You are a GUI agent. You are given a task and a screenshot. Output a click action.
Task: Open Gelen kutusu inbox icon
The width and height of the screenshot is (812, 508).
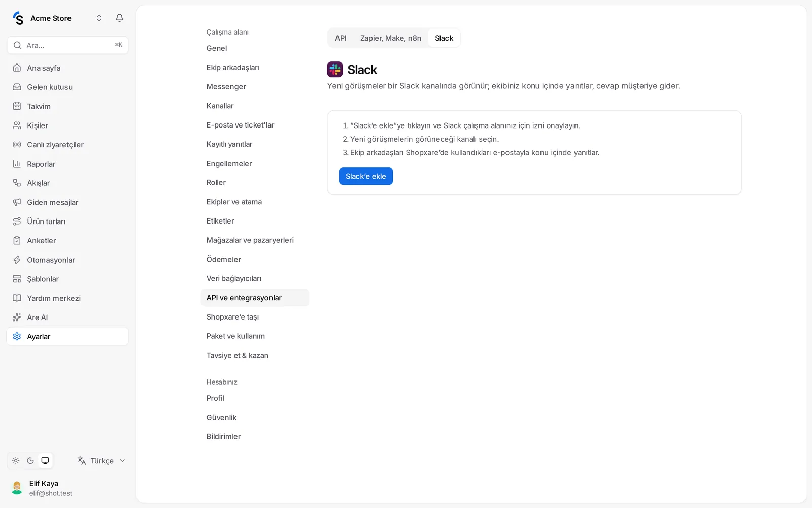17,87
